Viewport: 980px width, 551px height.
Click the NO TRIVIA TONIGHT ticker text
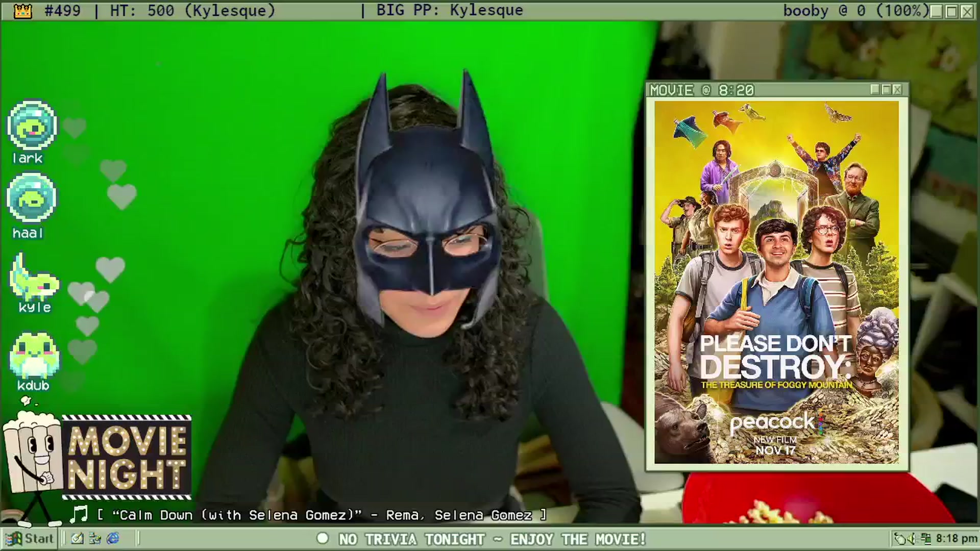point(493,539)
